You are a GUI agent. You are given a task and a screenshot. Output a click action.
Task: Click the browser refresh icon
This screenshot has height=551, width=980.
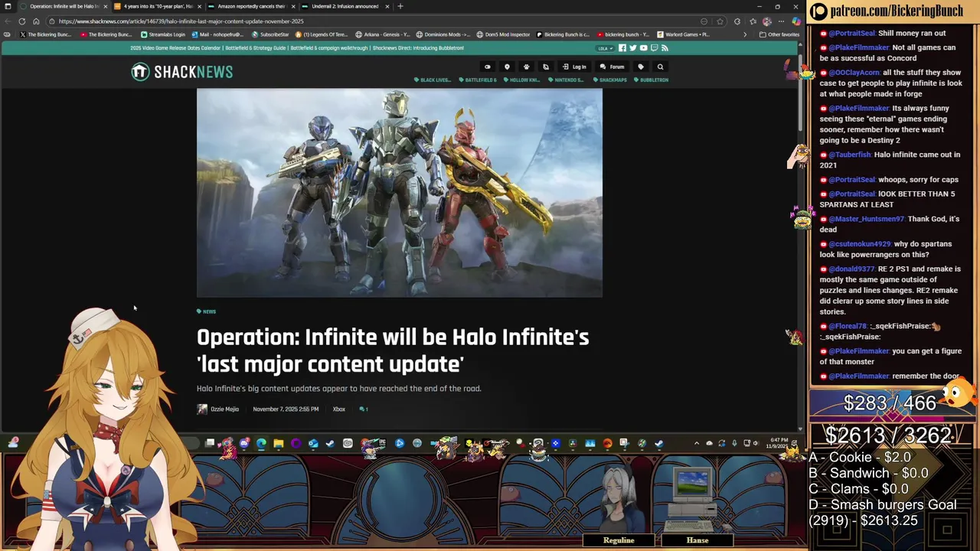click(21, 21)
